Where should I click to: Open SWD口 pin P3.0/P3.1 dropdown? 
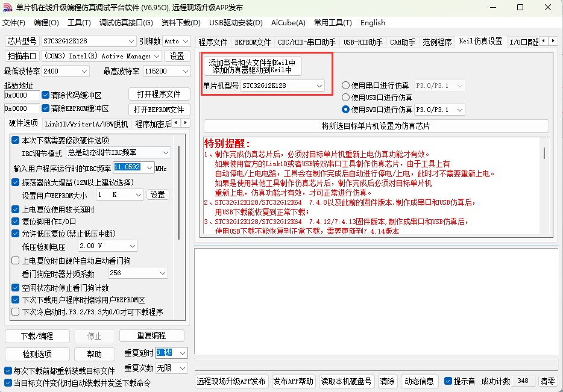click(x=459, y=110)
